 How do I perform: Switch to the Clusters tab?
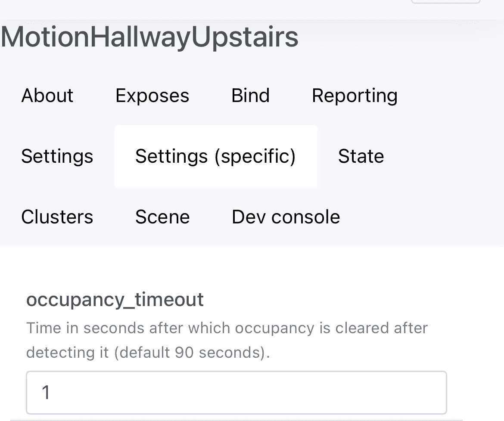[57, 217]
